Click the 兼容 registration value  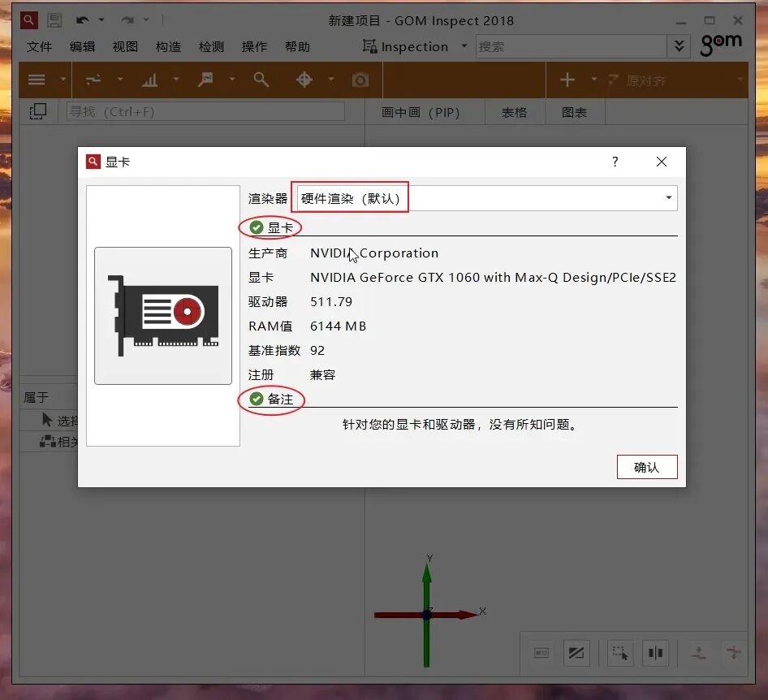[322, 374]
